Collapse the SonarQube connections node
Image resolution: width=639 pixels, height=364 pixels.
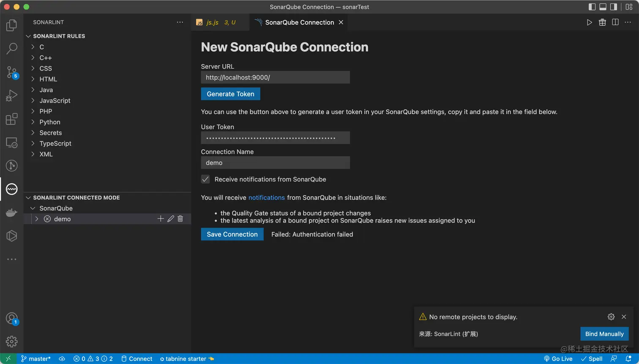(33, 208)
